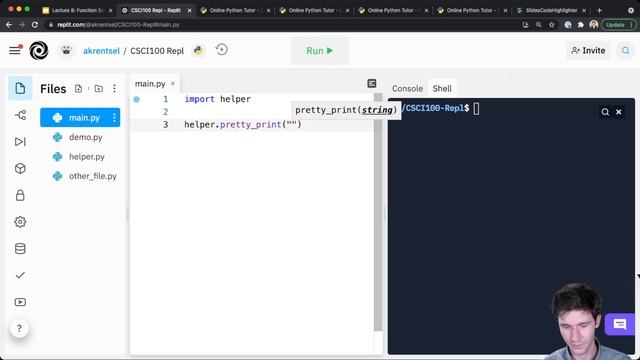Toggle the editor markdown/format panel icon
The width and height of the screenshot is (640, 360).
coord(372,84)
